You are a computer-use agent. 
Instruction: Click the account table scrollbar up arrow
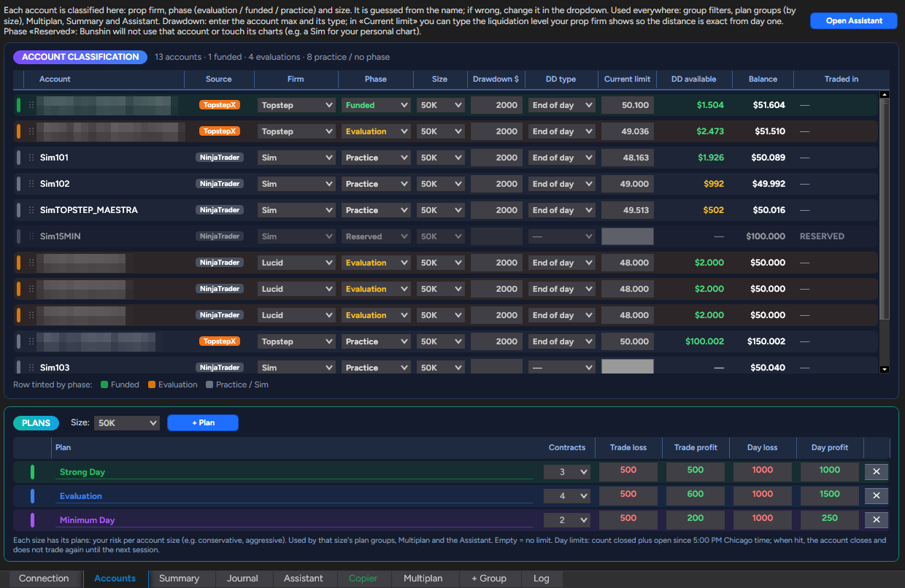[x=885, y=94]
